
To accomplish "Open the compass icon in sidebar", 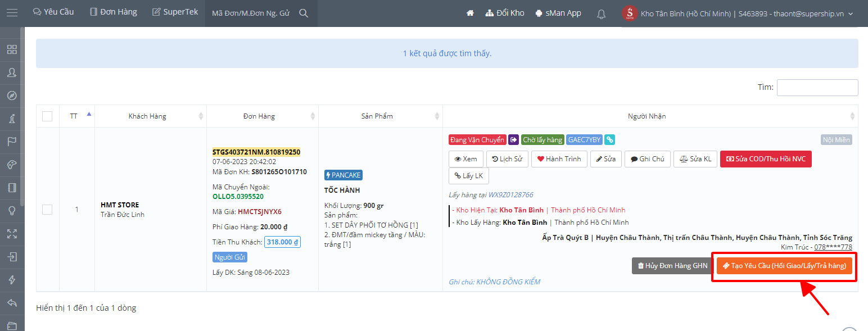I will click(12, 96).
